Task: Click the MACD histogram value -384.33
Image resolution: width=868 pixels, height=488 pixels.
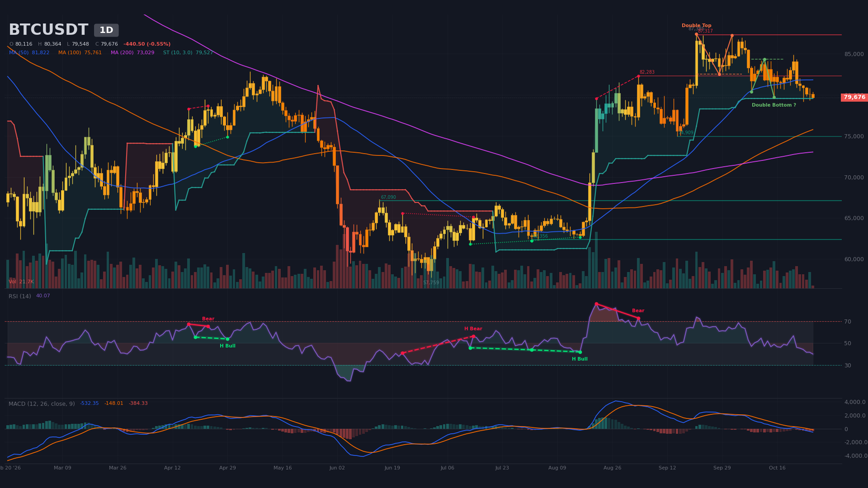Action: click(138, 403)
